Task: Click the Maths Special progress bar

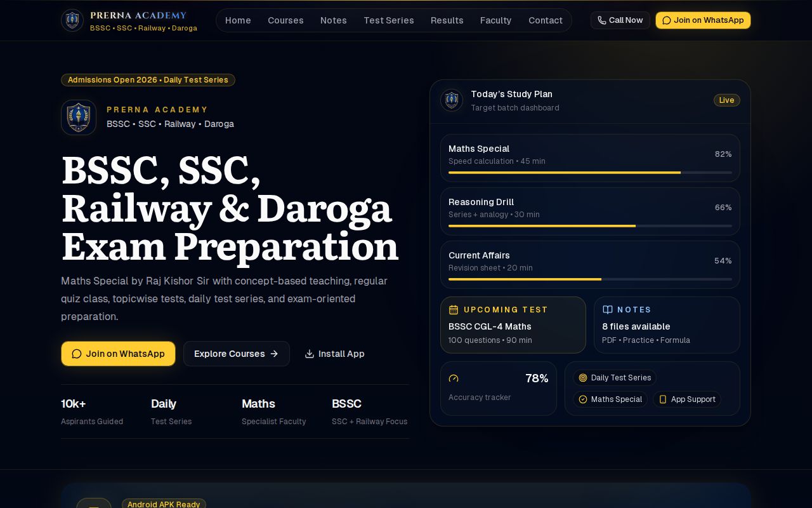Action: click(x=590, y=173)
